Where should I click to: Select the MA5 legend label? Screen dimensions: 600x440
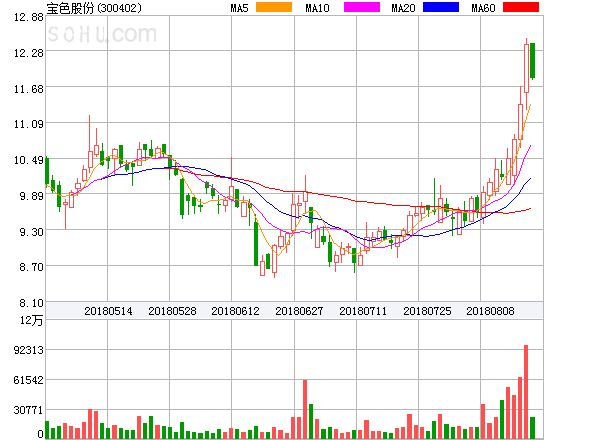click(x=239, y=8)
